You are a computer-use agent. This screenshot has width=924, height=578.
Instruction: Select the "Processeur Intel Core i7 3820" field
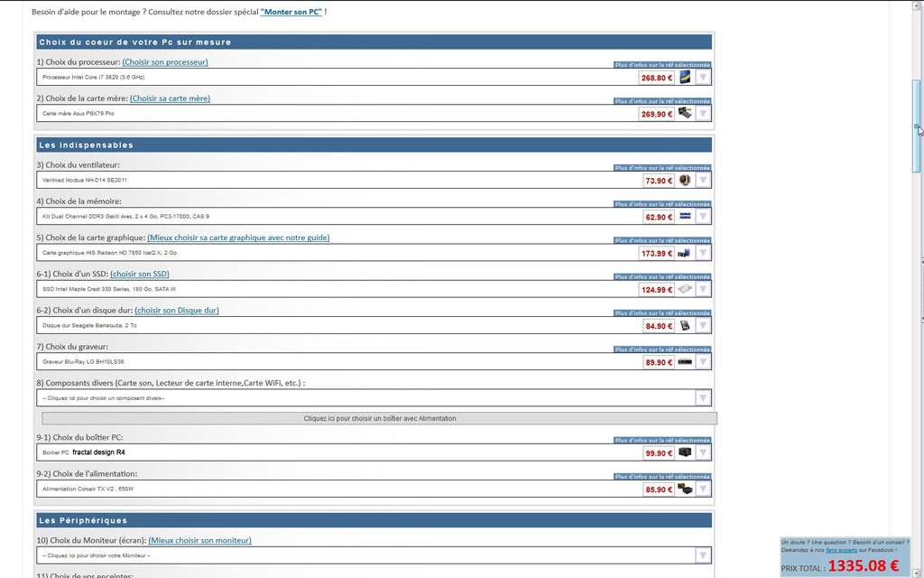tap(374, 78)
